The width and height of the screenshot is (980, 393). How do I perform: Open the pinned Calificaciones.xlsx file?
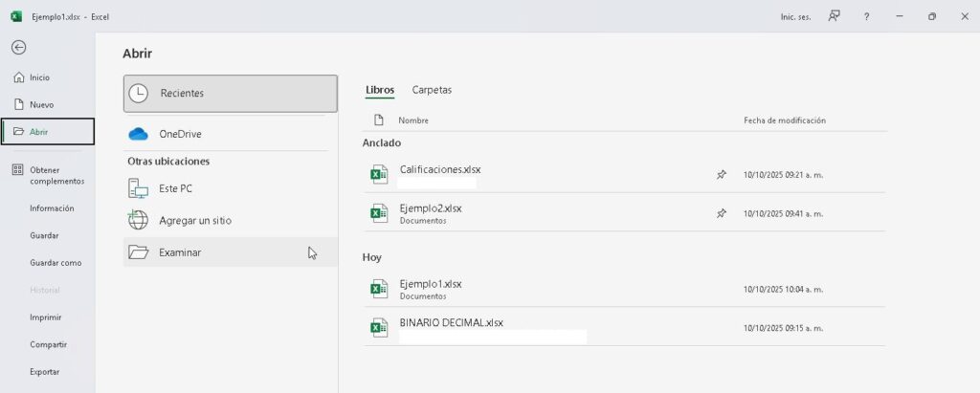point(624,174)
